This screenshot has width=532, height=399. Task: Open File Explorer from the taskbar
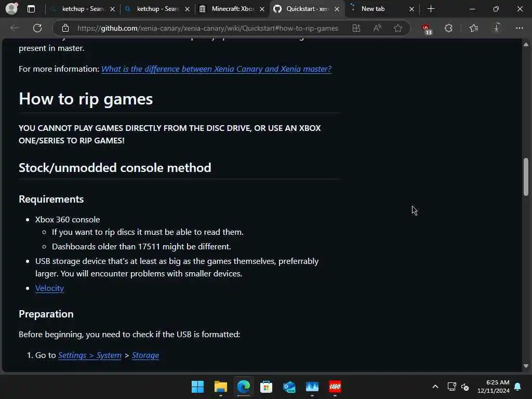tap(220, 387)
